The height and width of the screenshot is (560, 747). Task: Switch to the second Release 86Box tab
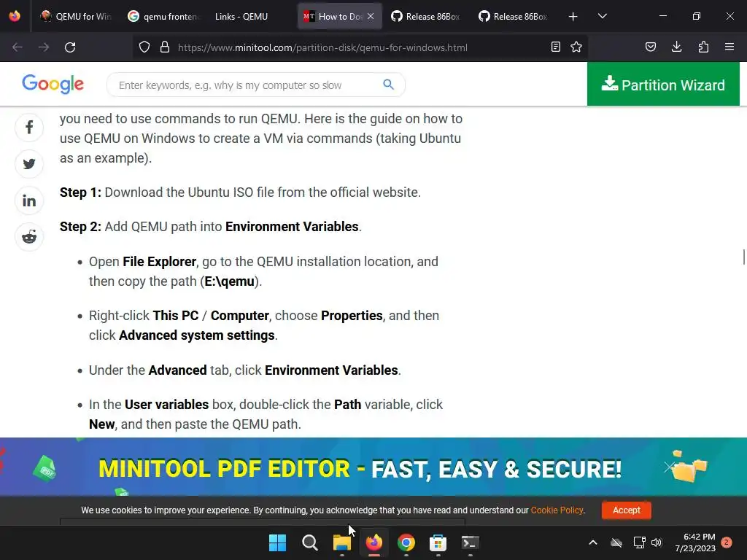[513, 16]
